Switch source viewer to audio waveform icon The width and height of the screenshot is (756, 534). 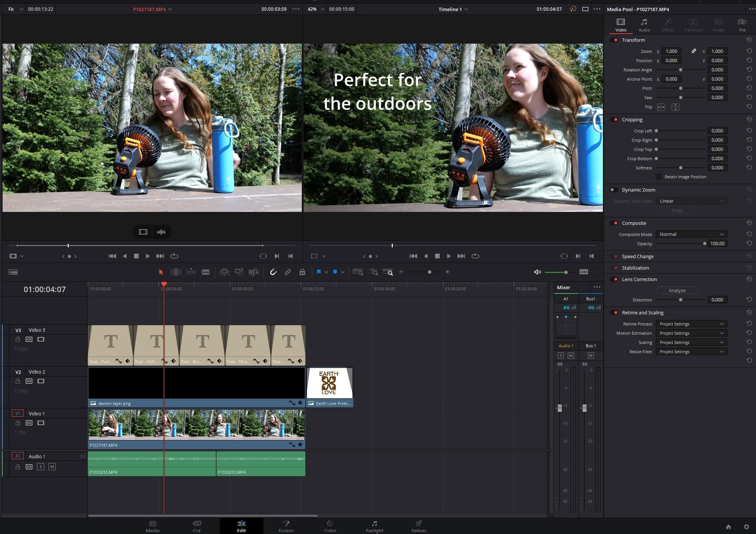[x=161, y=232]
